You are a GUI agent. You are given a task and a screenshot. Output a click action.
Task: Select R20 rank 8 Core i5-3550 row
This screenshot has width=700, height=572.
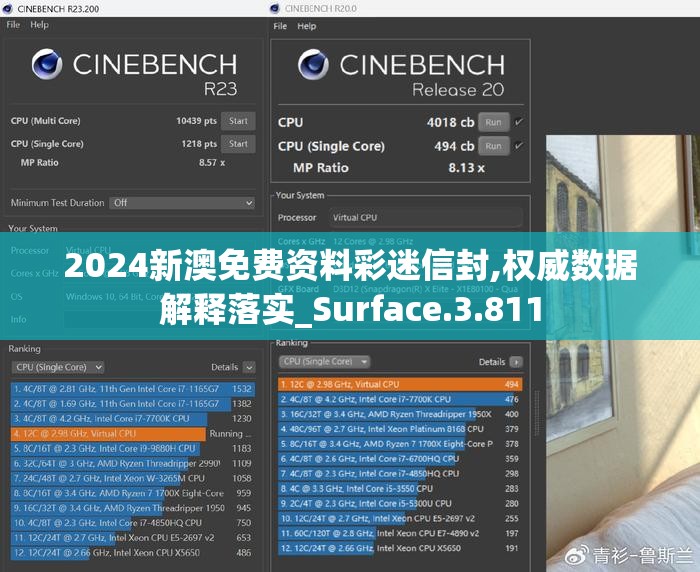400,488
